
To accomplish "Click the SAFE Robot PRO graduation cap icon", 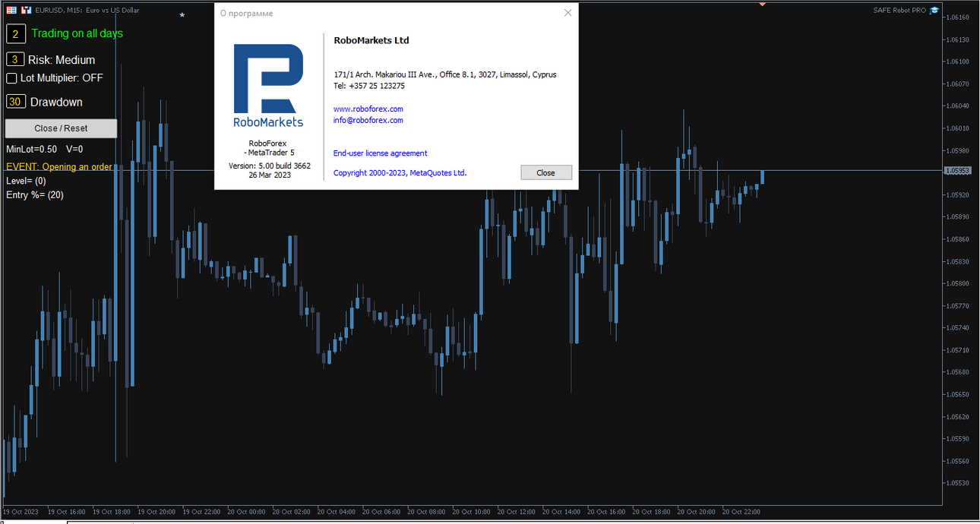I will click(x=934, y=11).
